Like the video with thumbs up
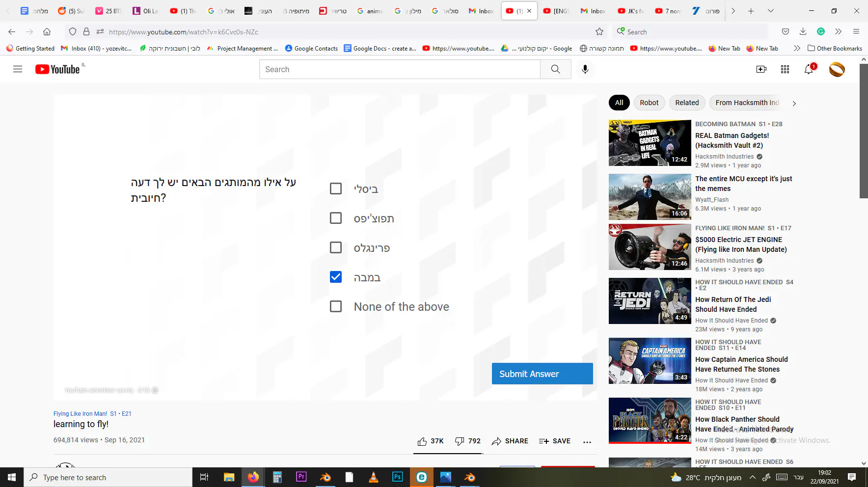The height and width of the screenshot is (487, 868). pos(422,441)
